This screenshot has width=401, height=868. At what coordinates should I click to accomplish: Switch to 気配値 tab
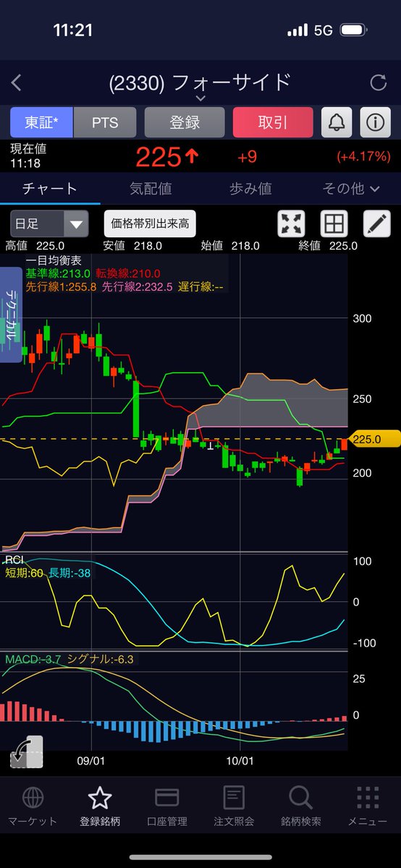click(x=150, y=189)
